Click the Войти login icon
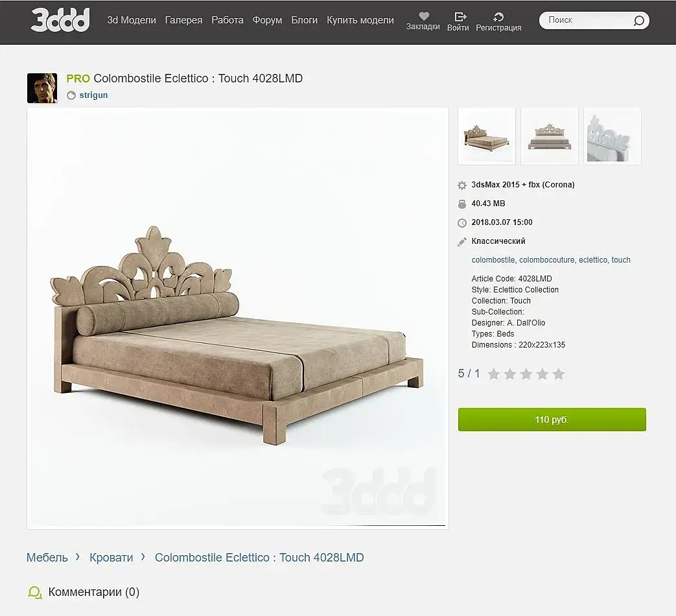This screenshot has height=616, width=676. point(460,16)
